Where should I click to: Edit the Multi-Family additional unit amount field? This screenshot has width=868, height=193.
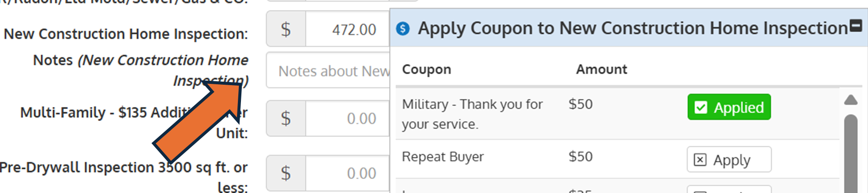coord(348,118)
